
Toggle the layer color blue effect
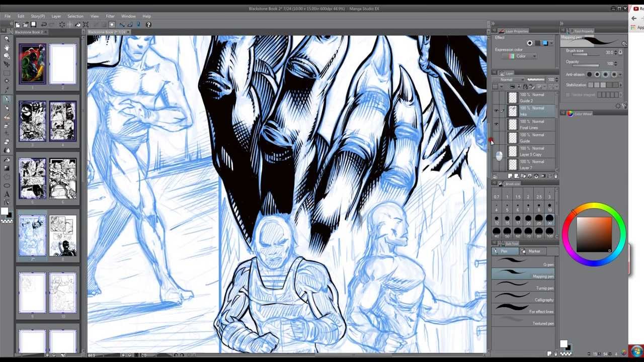[x=545, y=43]
